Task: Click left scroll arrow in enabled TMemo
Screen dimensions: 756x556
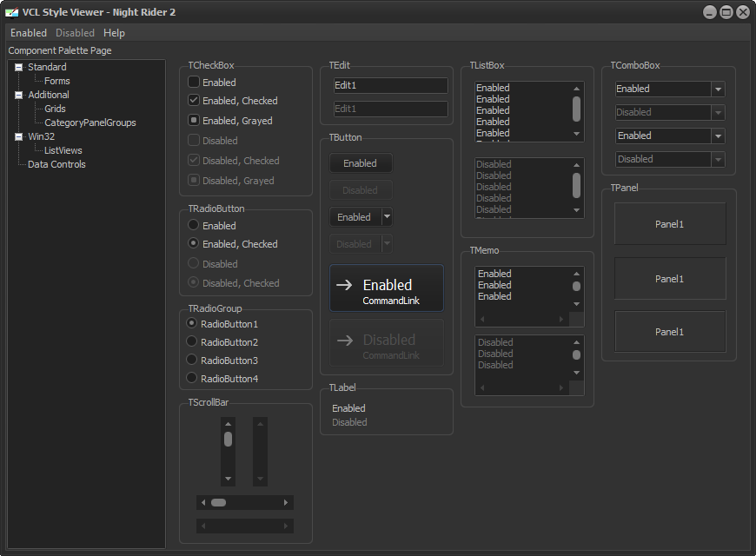Action: (482, 319)
